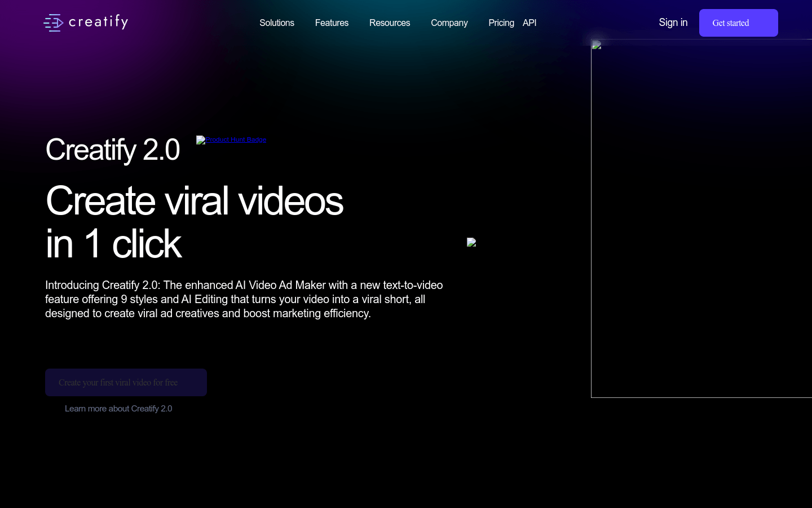
Task: Open the Solutions menu
Action: click(x=277, y=23)
